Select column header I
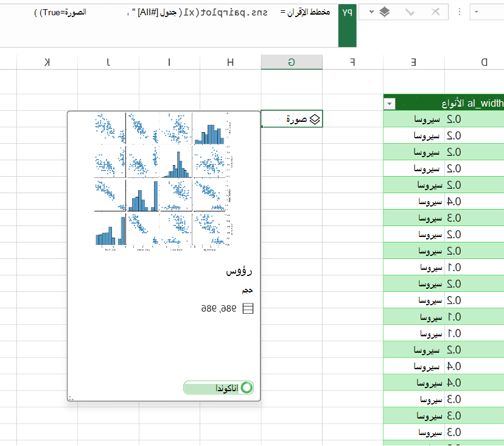504x446 pixels. tap(169, 62)
